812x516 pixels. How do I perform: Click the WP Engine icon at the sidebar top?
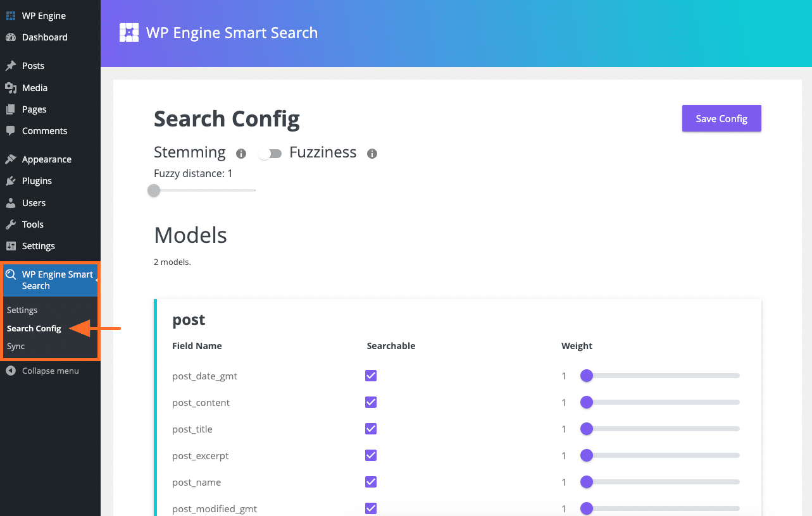pos(11,15)
